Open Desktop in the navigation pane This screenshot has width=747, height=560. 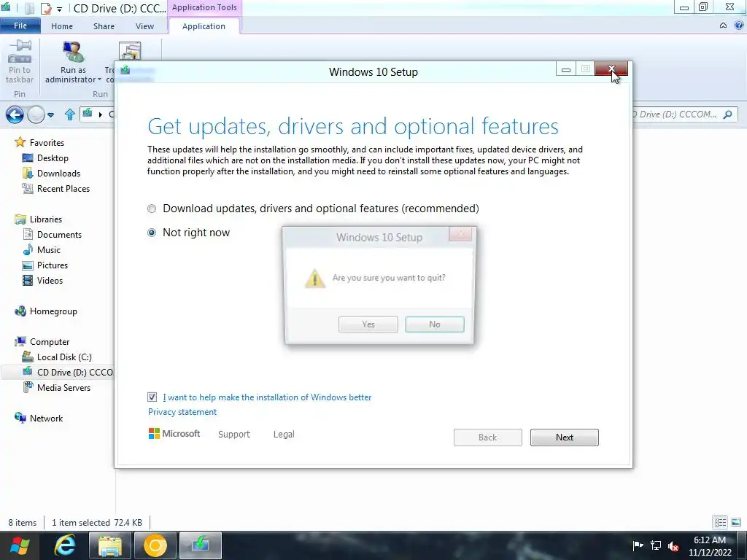click(45, 158)
